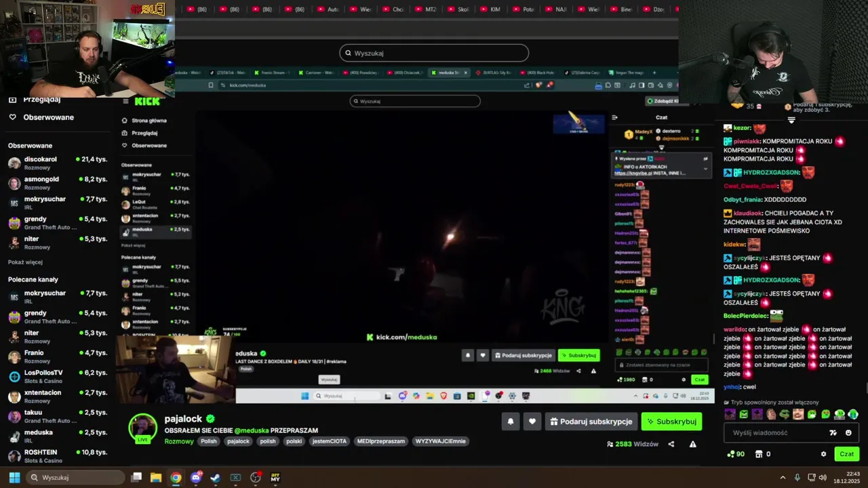The height and width of the screenshot is (488, 868).
Task: Click the hamburger menu beside Kick logo
Action: [x=125, y=101]
